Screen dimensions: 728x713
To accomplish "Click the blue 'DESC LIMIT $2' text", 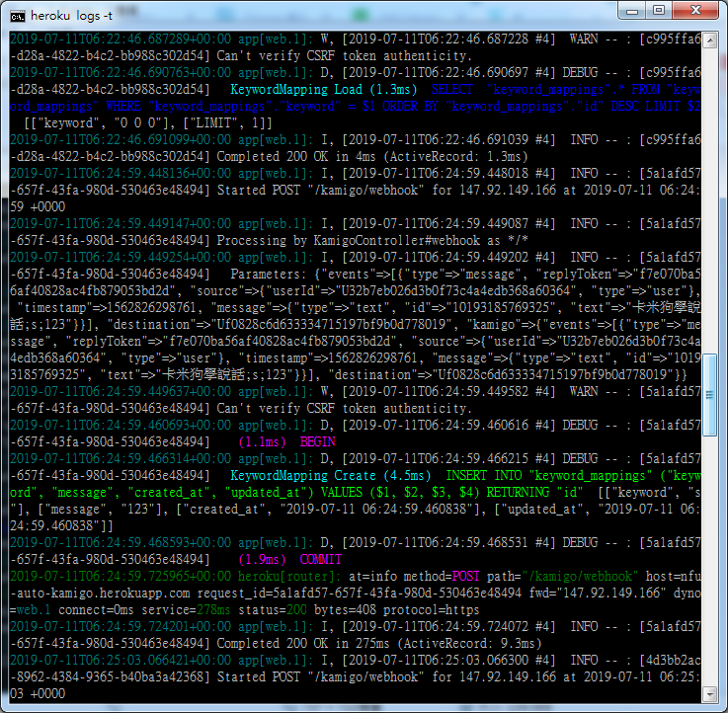I will [656, 107].
